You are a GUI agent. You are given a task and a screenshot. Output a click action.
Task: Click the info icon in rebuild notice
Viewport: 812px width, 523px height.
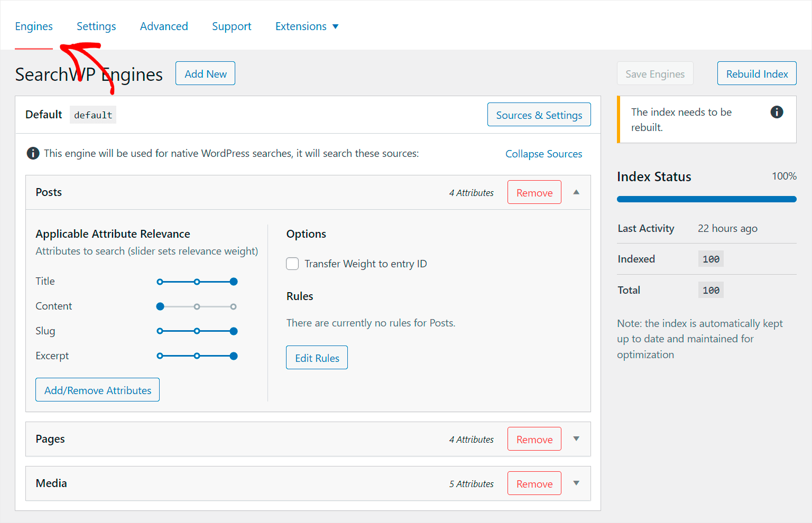point(777,112)
